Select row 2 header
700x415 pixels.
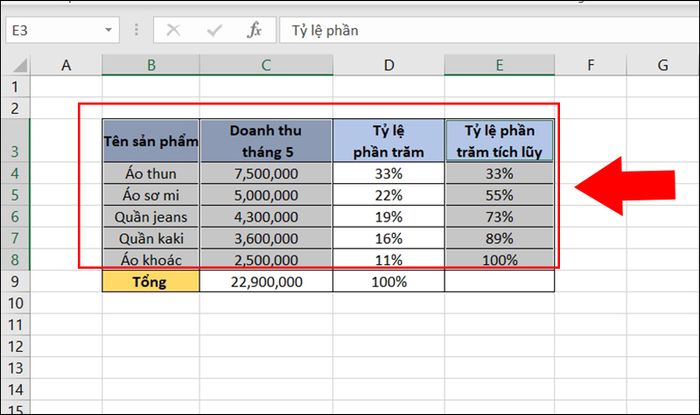(x=15, y=108)
